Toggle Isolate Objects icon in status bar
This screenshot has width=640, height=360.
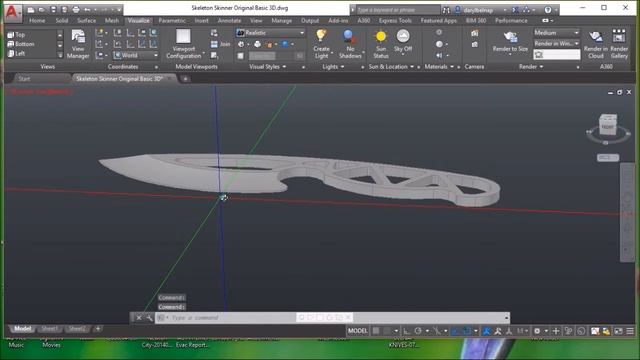(x=568, y=331)
